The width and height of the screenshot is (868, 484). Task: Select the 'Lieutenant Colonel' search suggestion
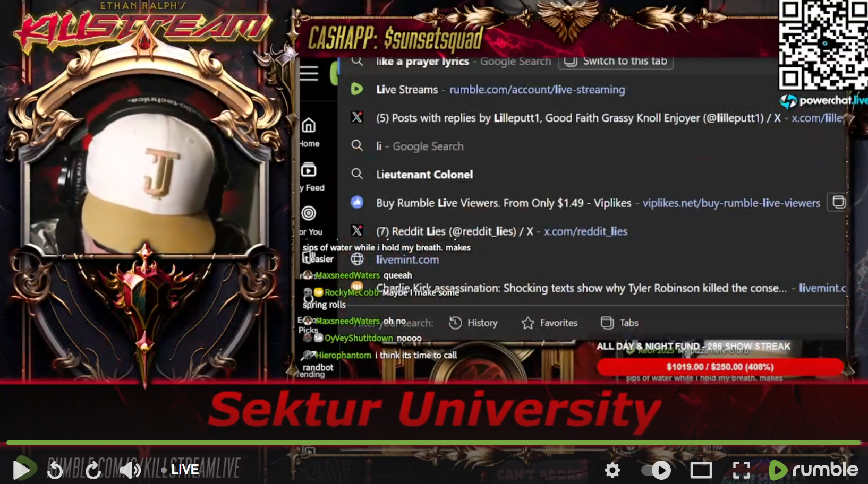(424, 175)
